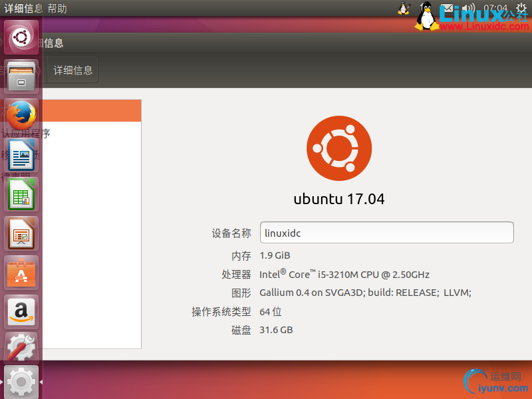Click the 07:04 clock in the top bar

click(495, 8)
